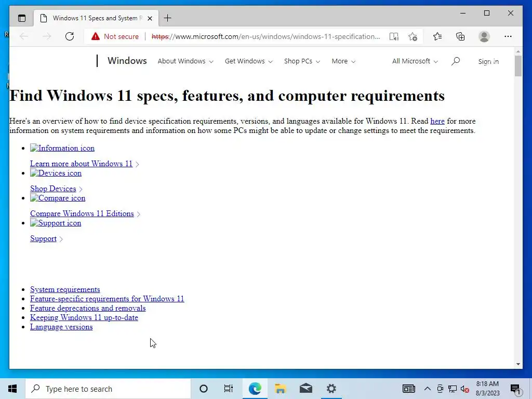Follow the 'here' link in overview text
The width and height of the screenshot is (532, 399).
point(437,121)
